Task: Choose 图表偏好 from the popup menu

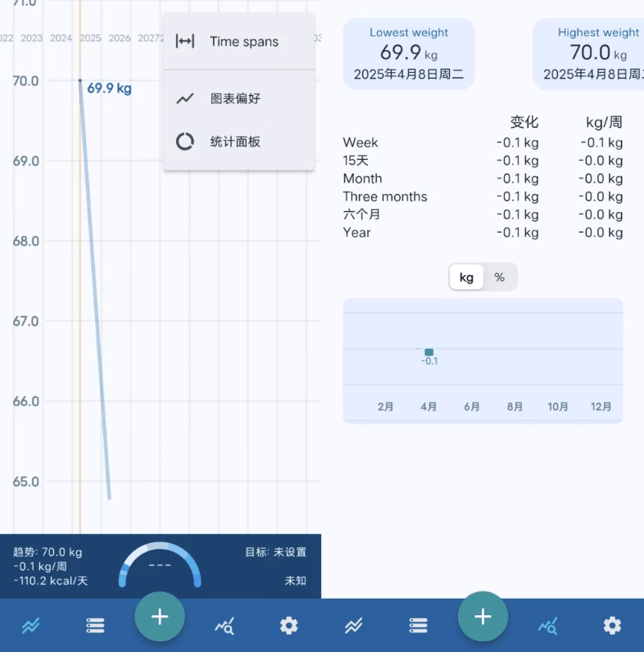Action: 235,98
